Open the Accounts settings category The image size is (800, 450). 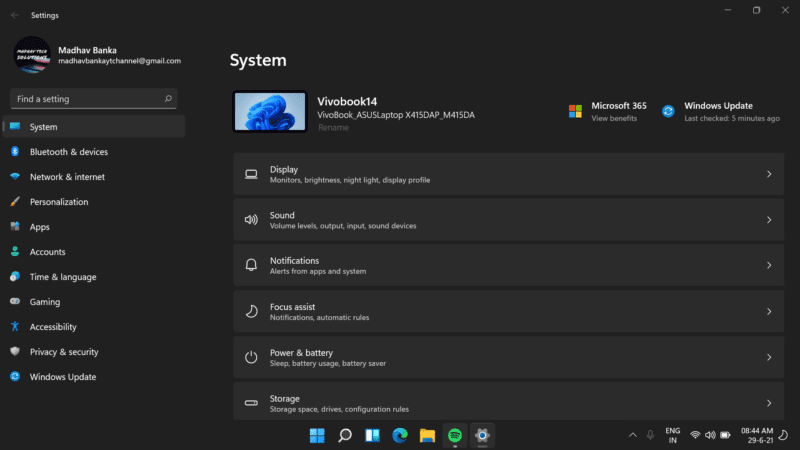pyautogui.click(x=47, y=252)
